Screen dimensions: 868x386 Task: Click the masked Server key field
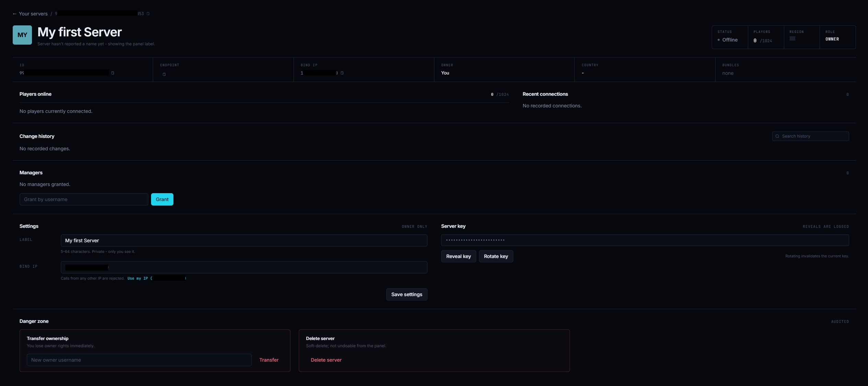(x=645, y=240)
